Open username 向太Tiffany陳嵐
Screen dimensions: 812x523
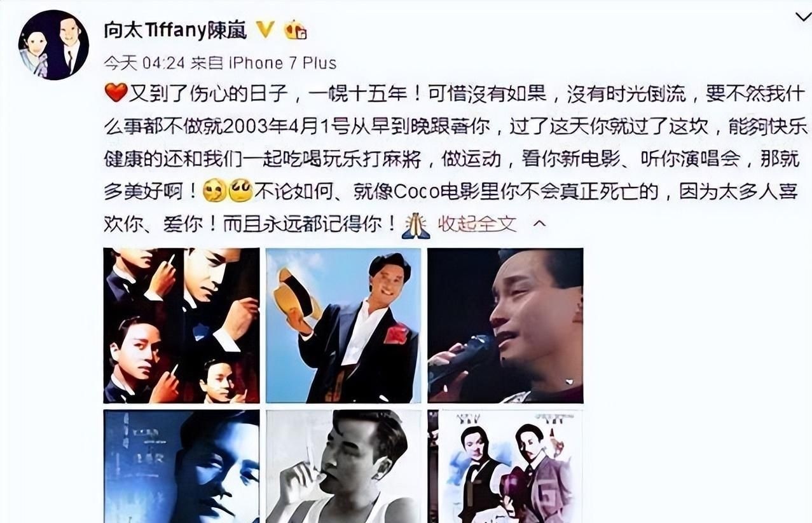pos(175,29)
